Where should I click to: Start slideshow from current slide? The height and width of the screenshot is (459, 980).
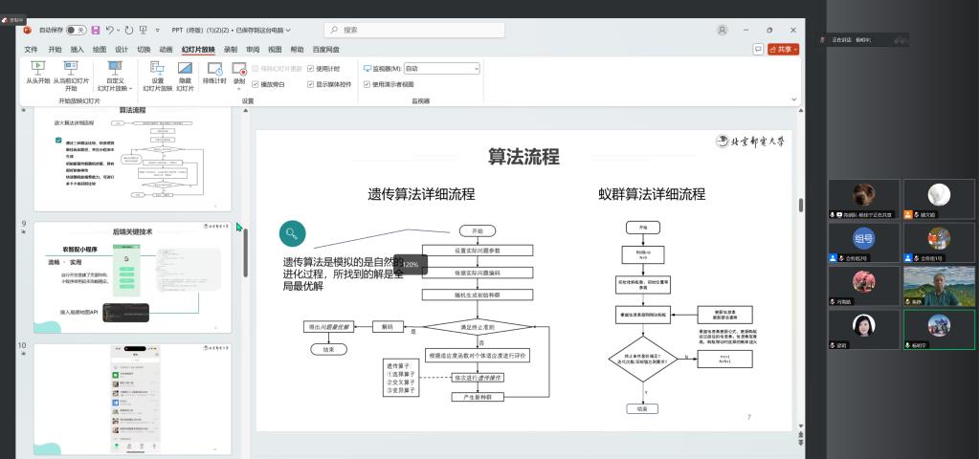tap(71, 76)
